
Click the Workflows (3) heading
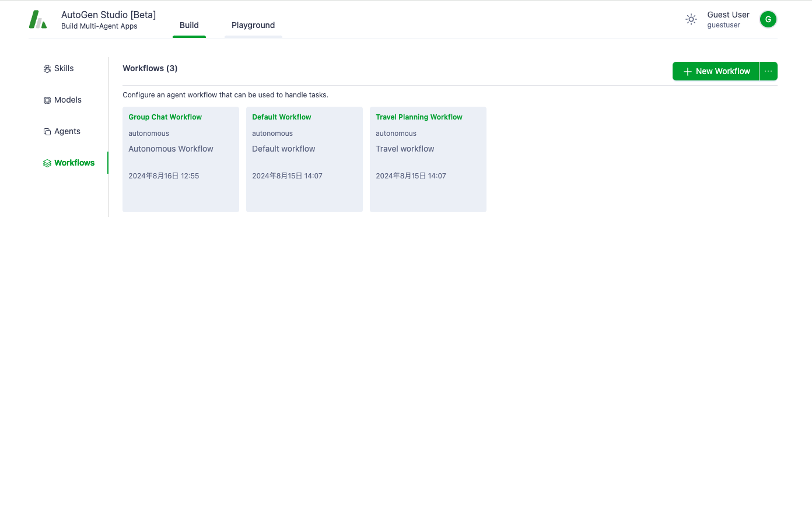tap(150, 68)
